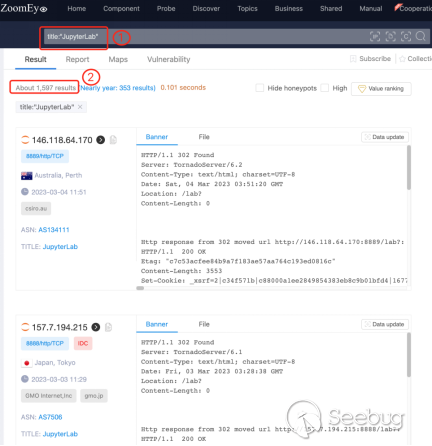
Task: Click the Value ranking button
Action: [x=381, y=89]
